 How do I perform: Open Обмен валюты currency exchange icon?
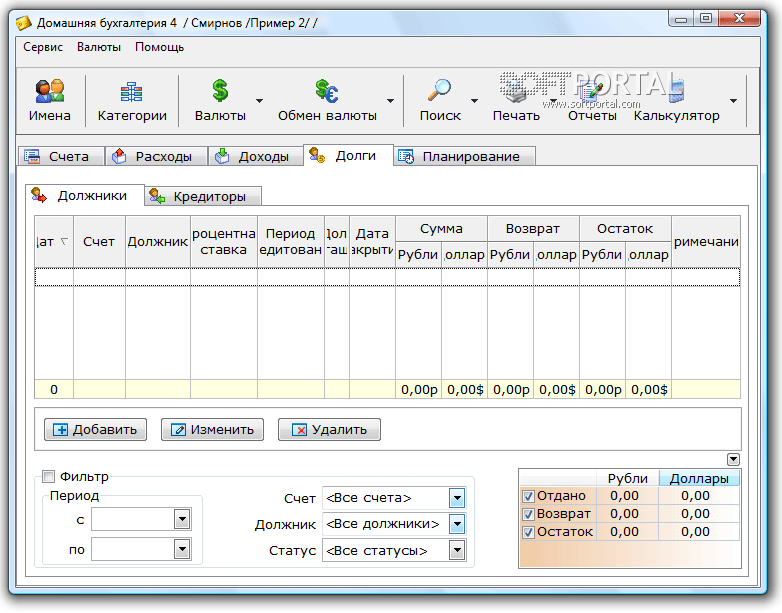click(327, 91)
